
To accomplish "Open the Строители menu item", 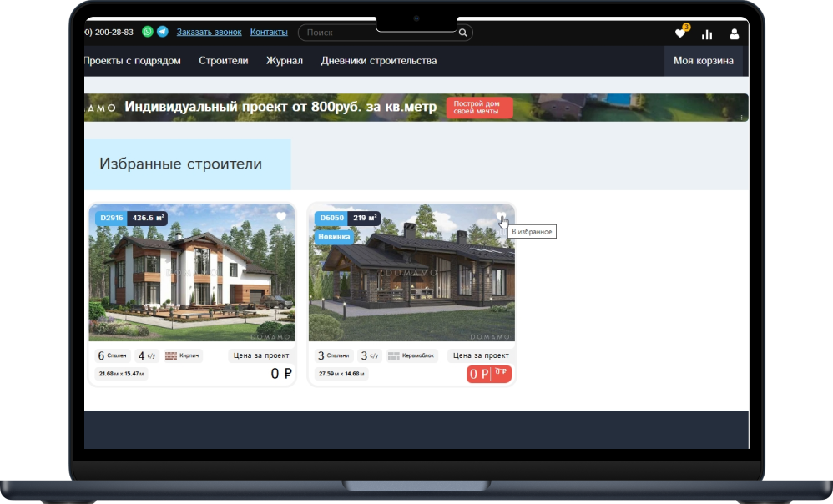I will coord(223,61).
